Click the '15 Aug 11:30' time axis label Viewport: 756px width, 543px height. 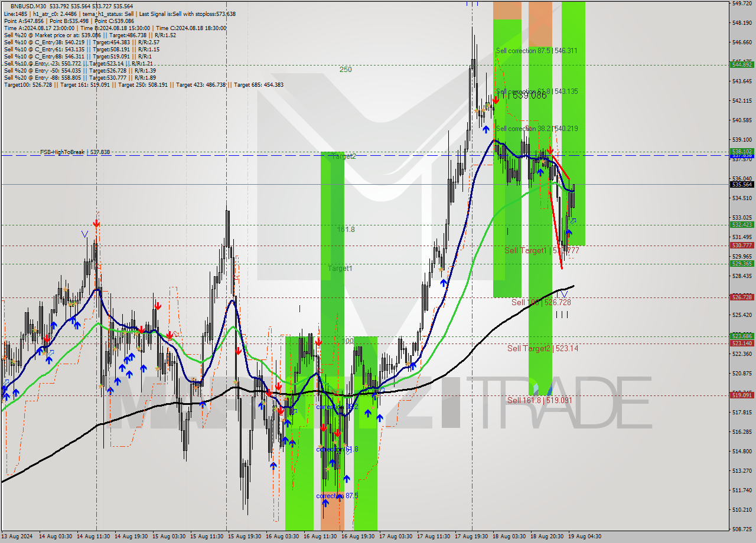[207, 537]
